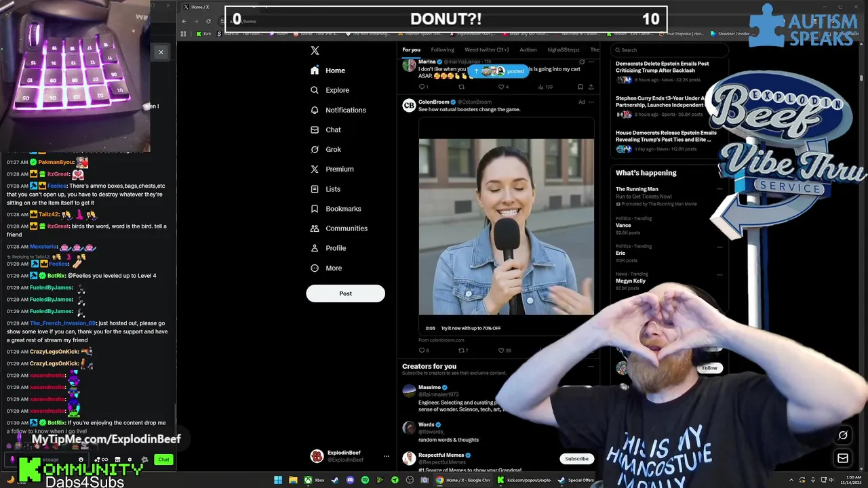This screenshot has height=488, width=868.
Task: Switch to Weed twitter (21+) tab
Action: (x=486, y=49)
